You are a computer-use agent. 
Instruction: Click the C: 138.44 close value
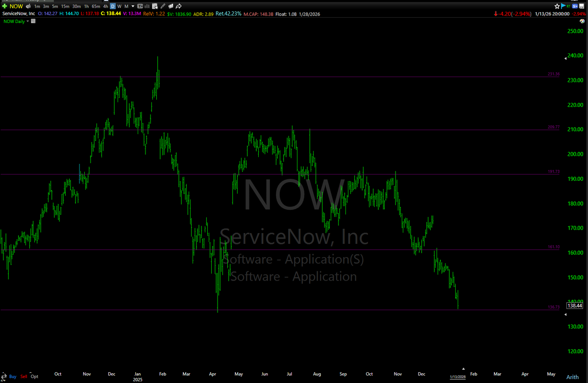(111, 14)
